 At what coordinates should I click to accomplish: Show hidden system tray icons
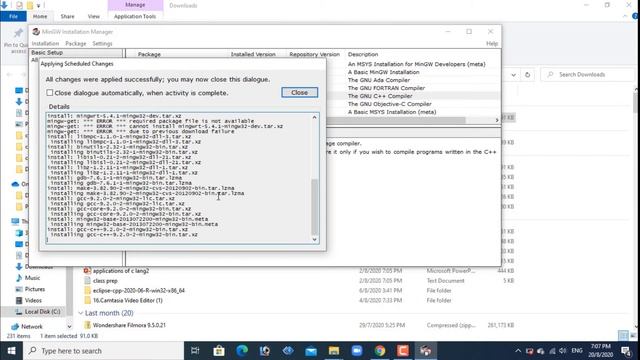point(518,351)
